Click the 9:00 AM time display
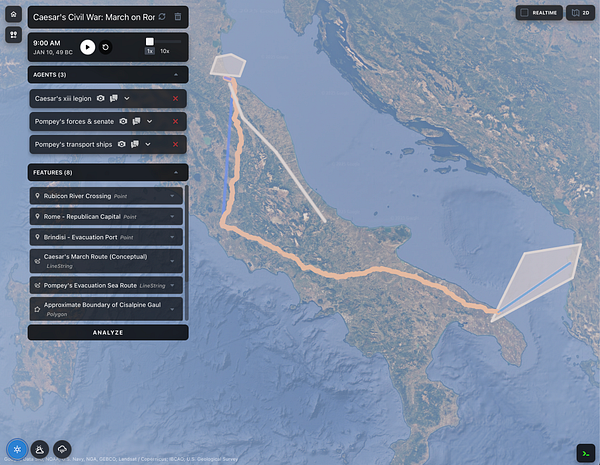Screen dimensions: 600x465 [x=47, y=43]
